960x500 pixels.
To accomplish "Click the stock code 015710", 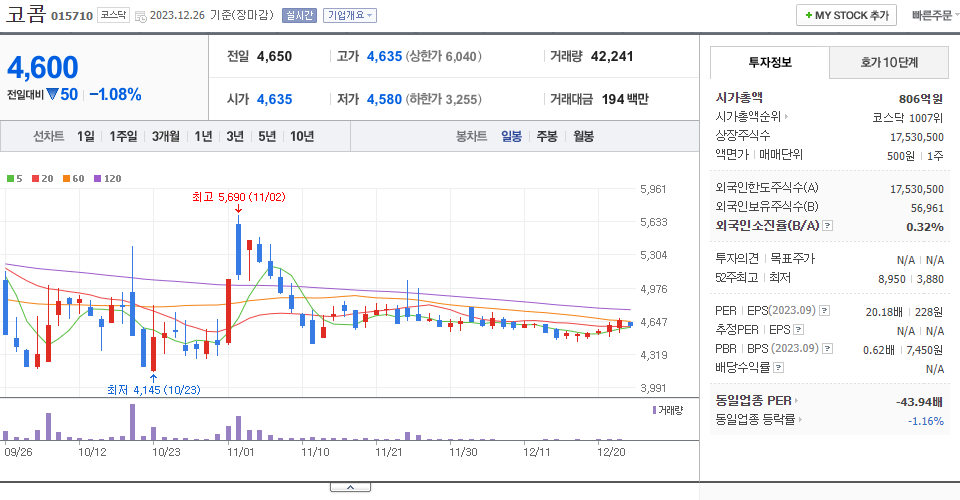I will click(72, 16).
